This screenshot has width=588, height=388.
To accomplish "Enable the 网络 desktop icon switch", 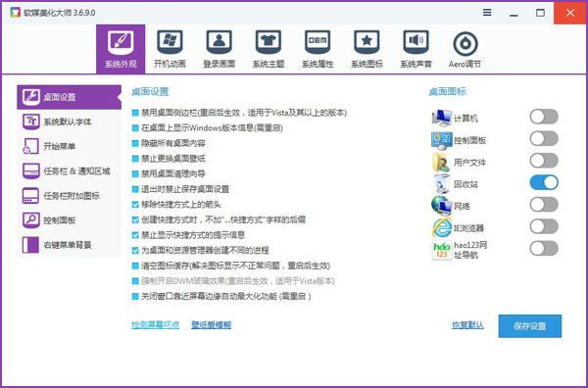I will [x=544, y=205].
